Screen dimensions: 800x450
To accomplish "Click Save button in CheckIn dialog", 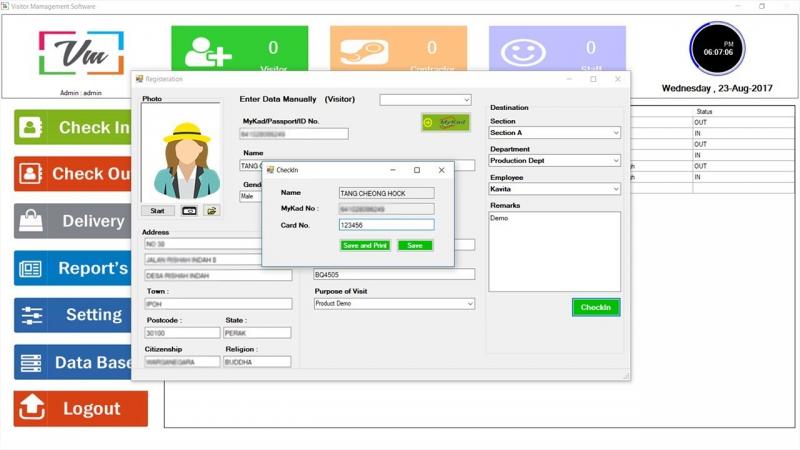I will pos(415,245).
